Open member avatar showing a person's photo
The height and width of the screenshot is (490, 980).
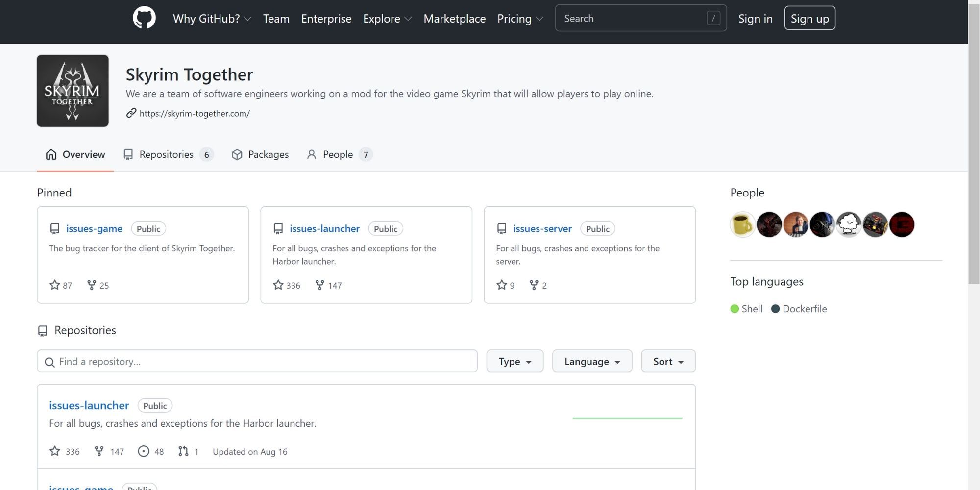click(795, 224)
